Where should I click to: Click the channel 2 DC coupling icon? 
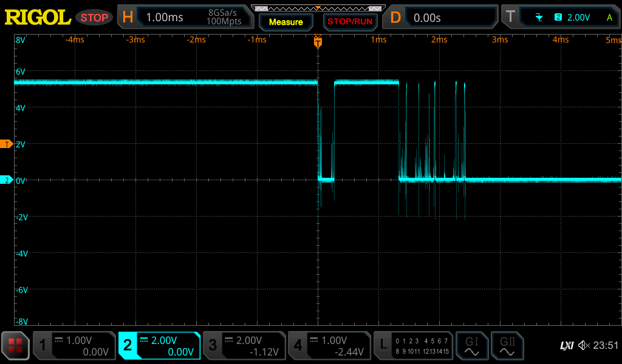[143, 340]
